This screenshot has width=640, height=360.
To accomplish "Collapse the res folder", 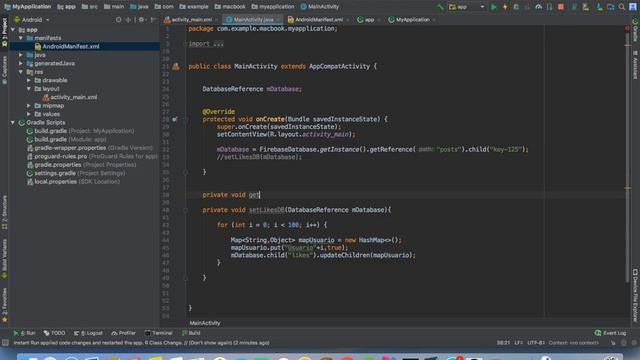I will (21, 72).
